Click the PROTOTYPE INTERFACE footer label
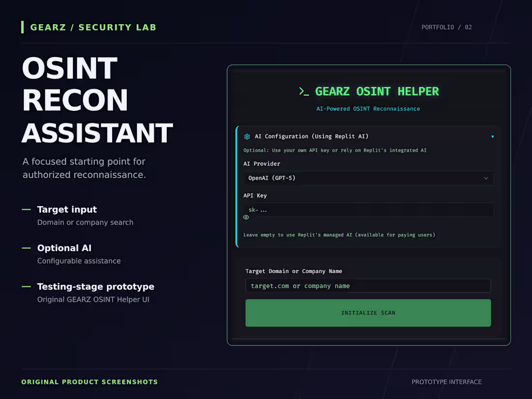This screenshot has width=532, height=399. [446, 382]
